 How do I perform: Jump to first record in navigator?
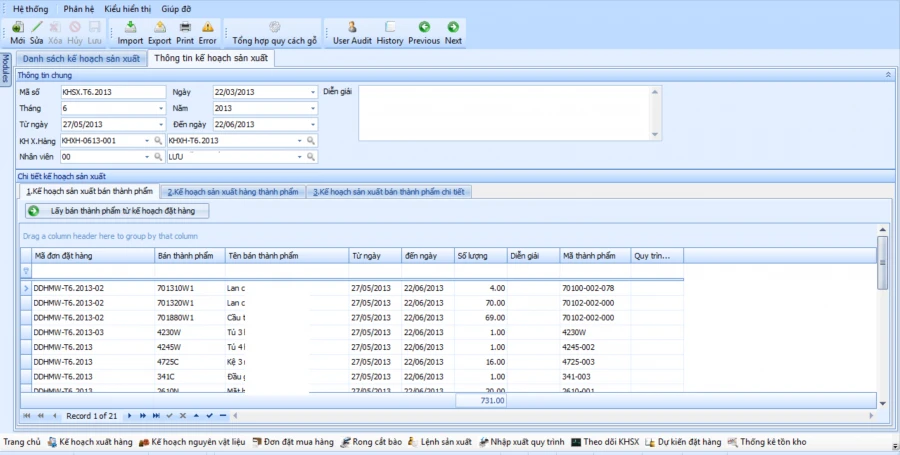(26, 415)
